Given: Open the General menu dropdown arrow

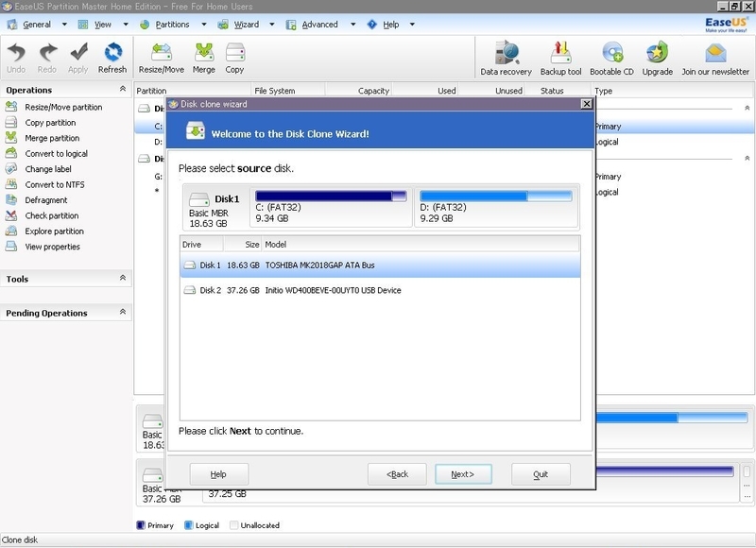Looking at the screenshot, I should coord(64,25).
